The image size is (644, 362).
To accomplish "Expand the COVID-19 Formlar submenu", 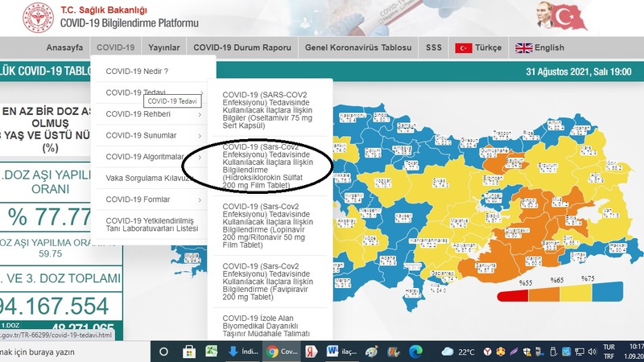I will tap(153, 200).
